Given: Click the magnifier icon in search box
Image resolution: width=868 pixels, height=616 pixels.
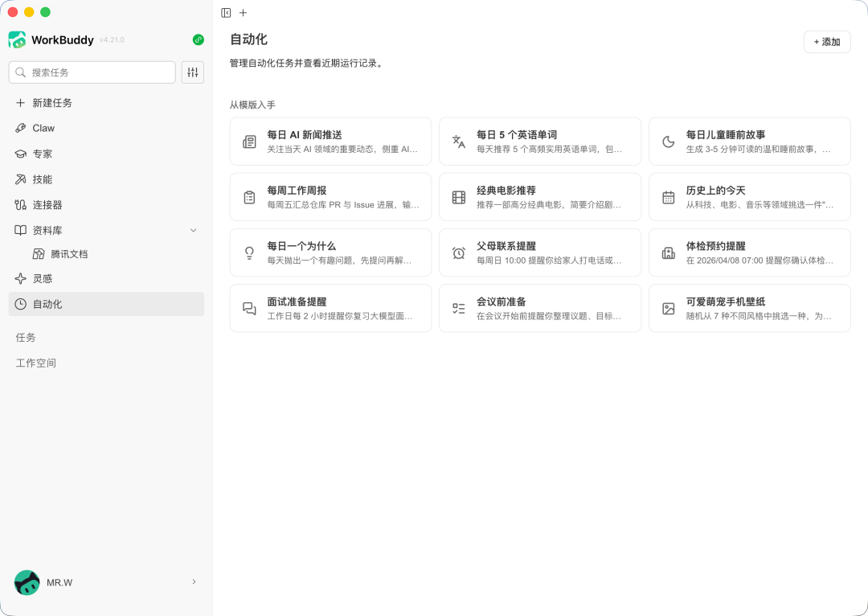Looking at the screenshot, I should [20, 72].
